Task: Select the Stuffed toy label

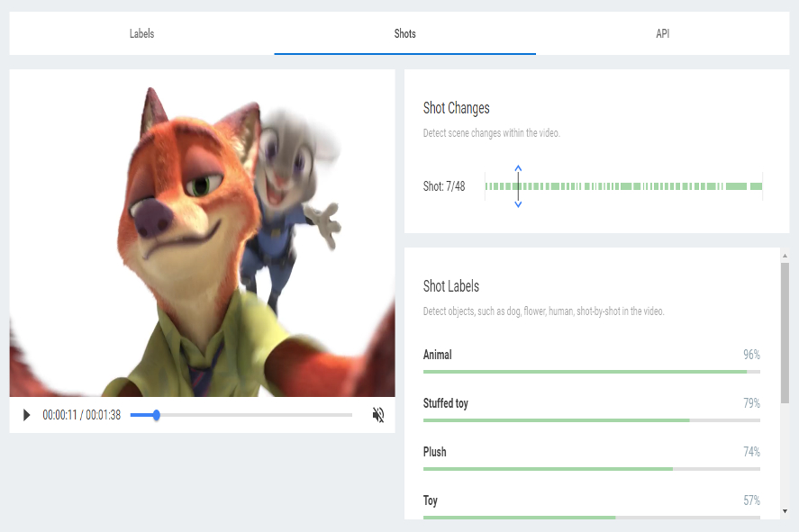Action: click(446, 403)
